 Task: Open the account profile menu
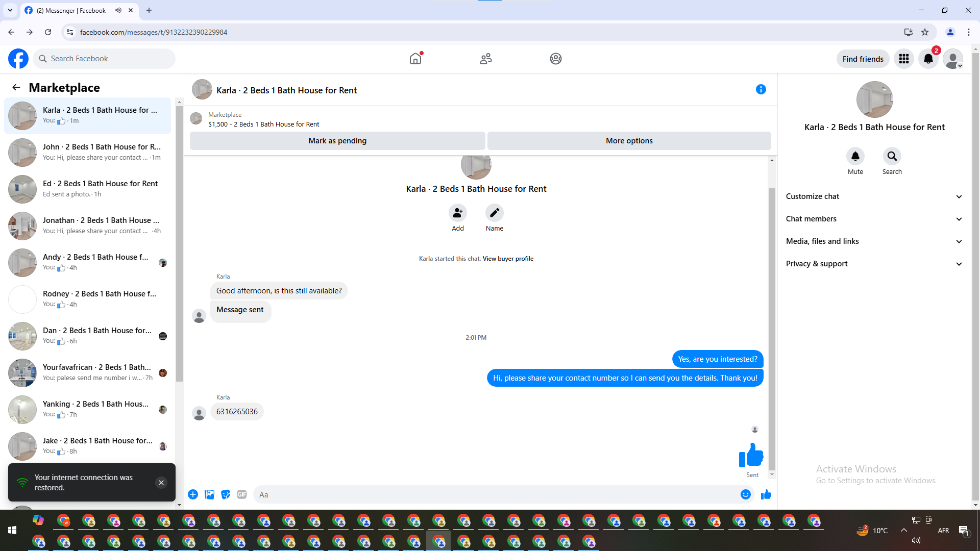point(953,59)
